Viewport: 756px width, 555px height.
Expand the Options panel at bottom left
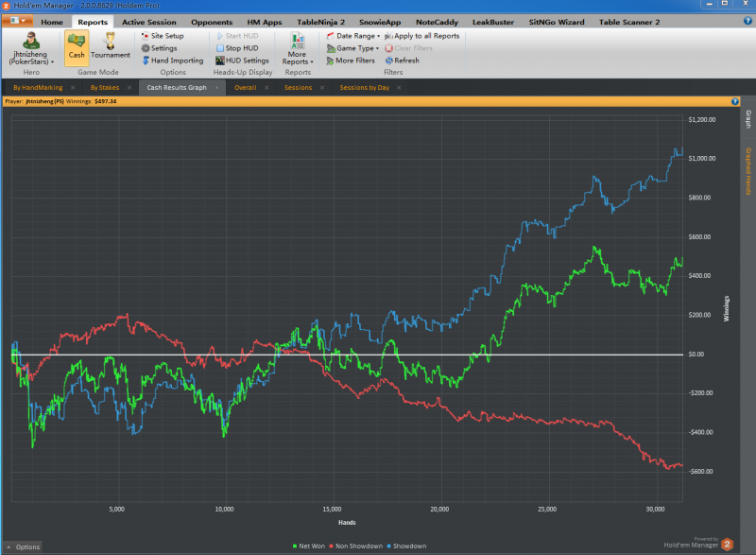pyautogui.click(x=24, y=546)
